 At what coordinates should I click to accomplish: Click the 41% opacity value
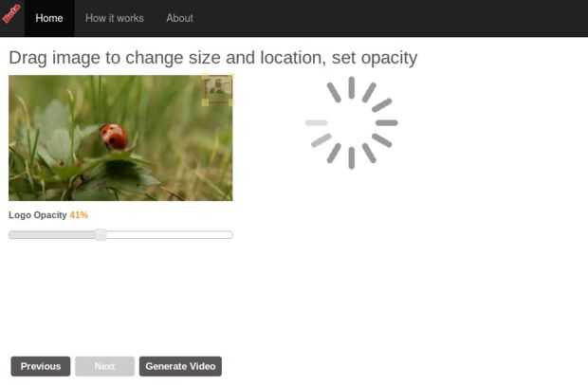(x=79, y=215)
